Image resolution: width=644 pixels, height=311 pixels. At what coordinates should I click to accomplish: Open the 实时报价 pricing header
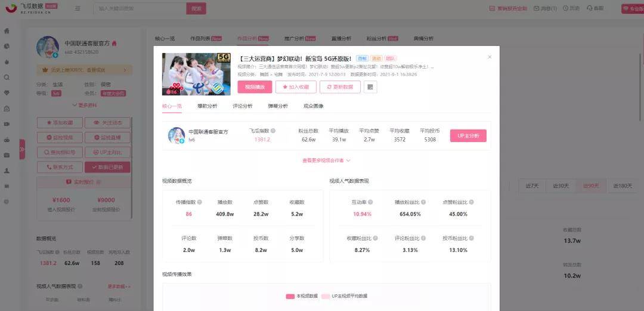pyautogui.click(x=84, y=181)
